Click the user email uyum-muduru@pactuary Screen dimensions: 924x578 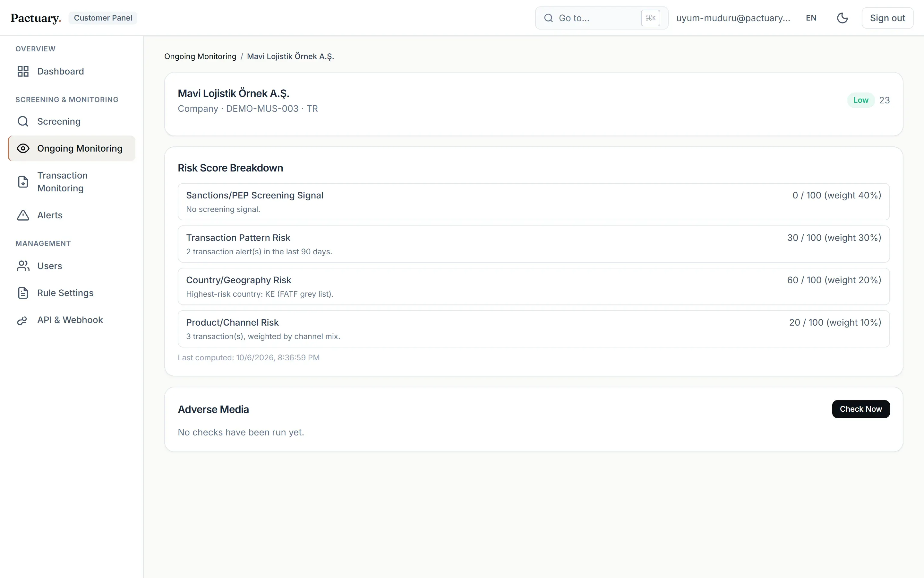point(733,18)
